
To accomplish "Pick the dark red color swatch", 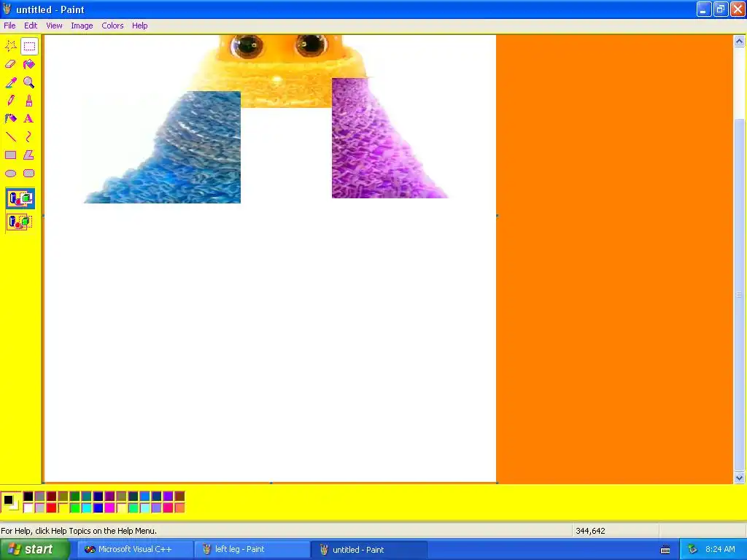I will point(52,497).
